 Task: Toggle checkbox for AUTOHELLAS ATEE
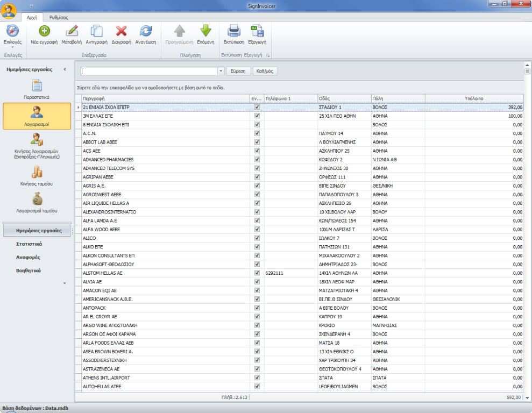pos(257,387)
